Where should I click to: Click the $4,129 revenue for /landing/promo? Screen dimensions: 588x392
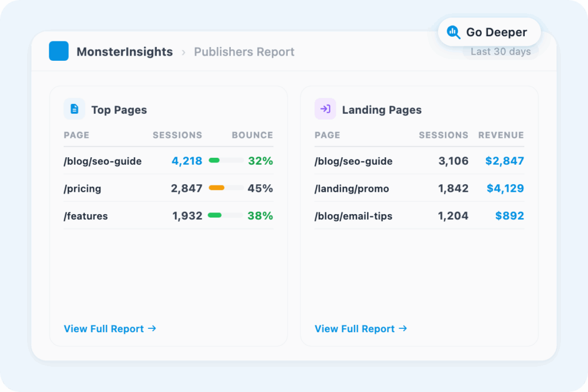pos(505,188)
